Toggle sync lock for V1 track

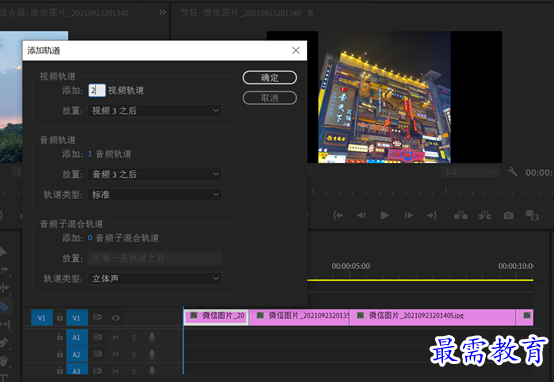coord(97,317)
